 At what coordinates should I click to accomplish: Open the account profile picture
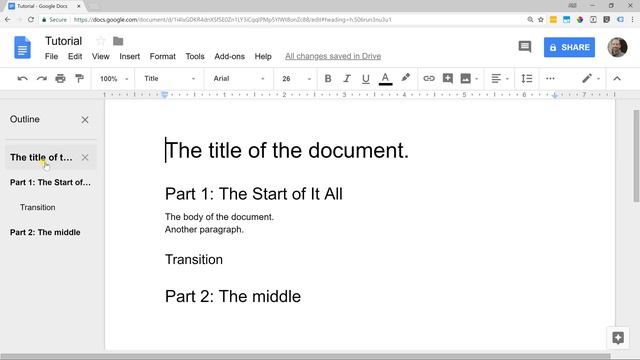coord(617,47)
